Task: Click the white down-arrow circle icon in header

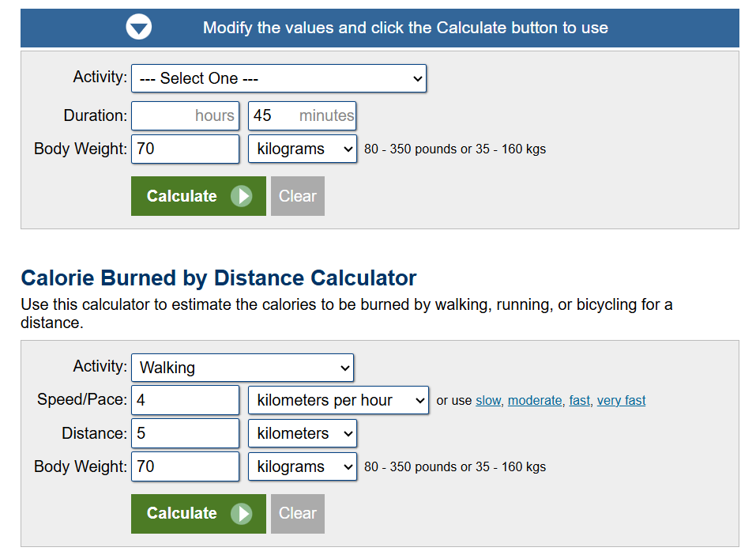Action: (139, 27)
